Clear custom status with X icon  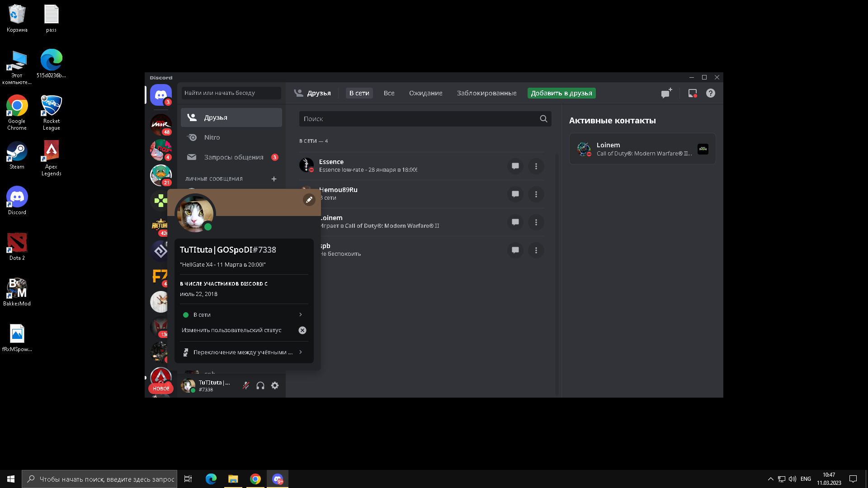[302, 330]
